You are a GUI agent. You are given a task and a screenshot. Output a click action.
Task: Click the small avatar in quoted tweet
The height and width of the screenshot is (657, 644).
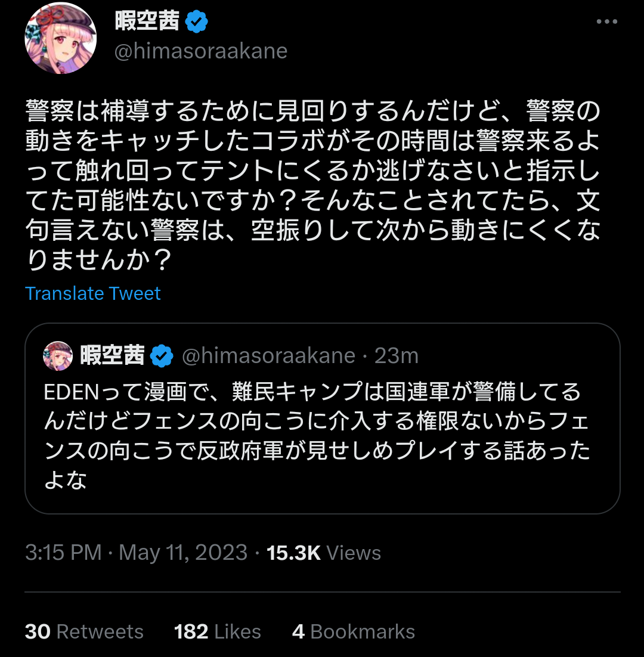[58, 357]
